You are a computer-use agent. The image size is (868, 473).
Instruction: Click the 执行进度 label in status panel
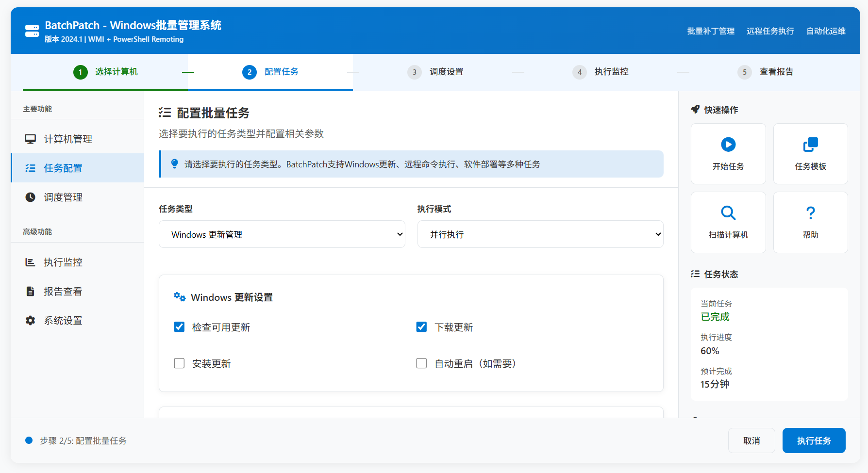(x=716, y=337)
